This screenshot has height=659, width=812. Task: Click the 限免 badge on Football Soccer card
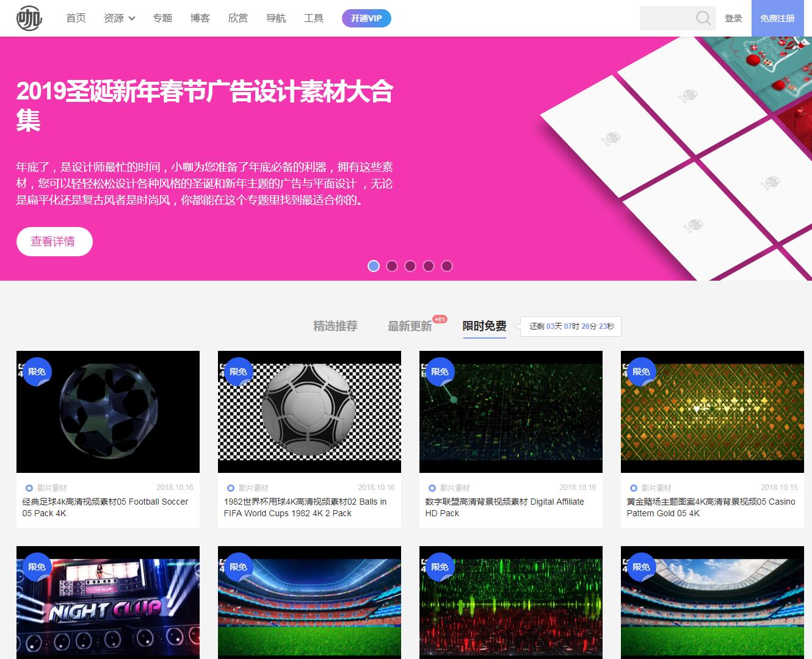[37, 372]
